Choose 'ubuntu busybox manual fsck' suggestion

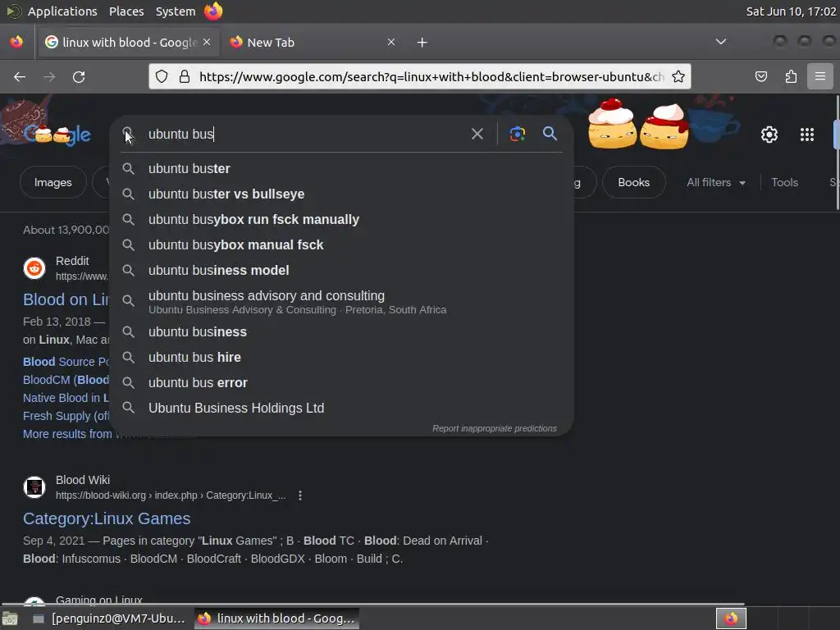point(342,244)
